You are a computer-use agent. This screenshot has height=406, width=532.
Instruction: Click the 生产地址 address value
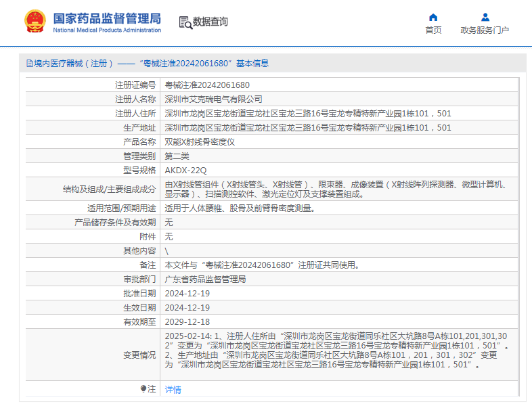tap(308, 128)
